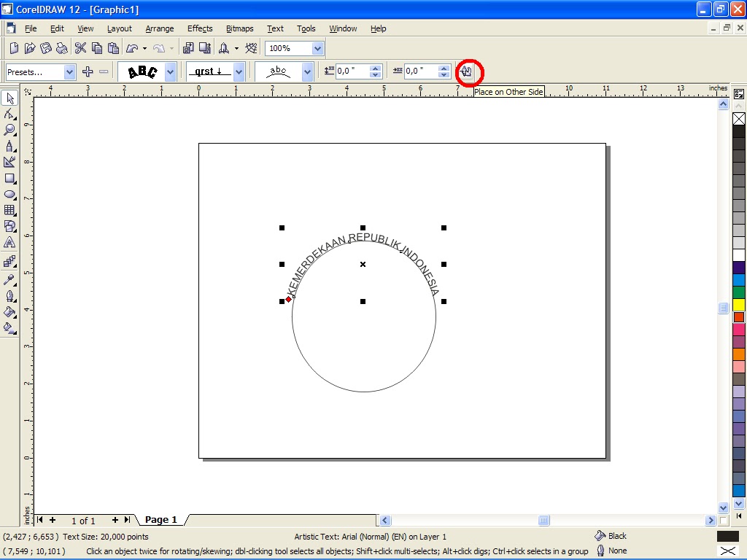747x560 pixels.
Task: Open the Arrange menu
Action: click(x=160, y=28)
